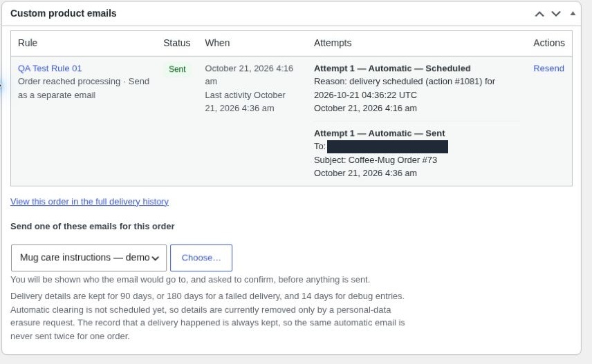Click the Choose… button
Screen dimensions: 592x364
point(201,258)
